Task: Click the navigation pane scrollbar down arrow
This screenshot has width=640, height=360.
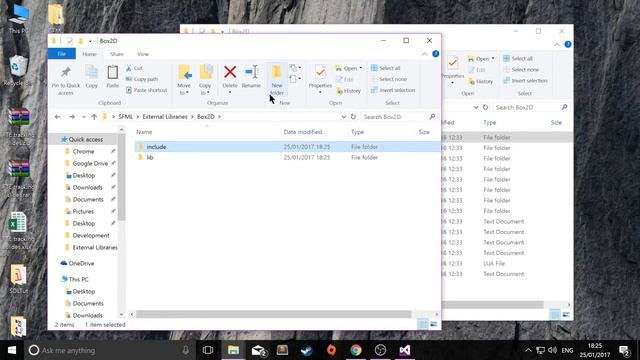Action: point(121,315)
